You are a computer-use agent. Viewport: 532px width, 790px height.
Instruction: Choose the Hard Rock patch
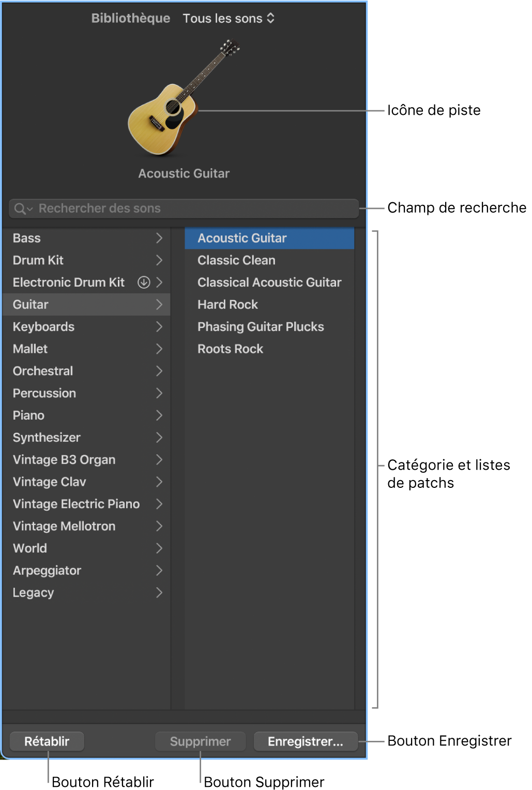pos(269,305)
